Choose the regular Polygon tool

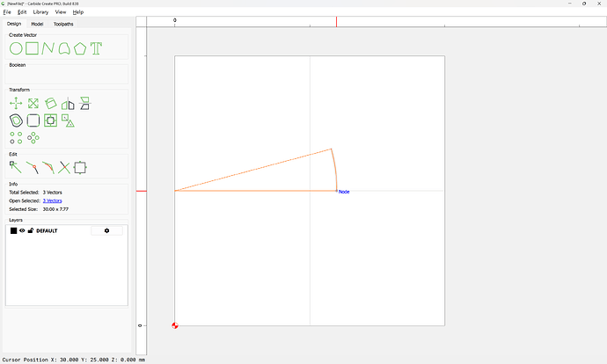point(80,48)
